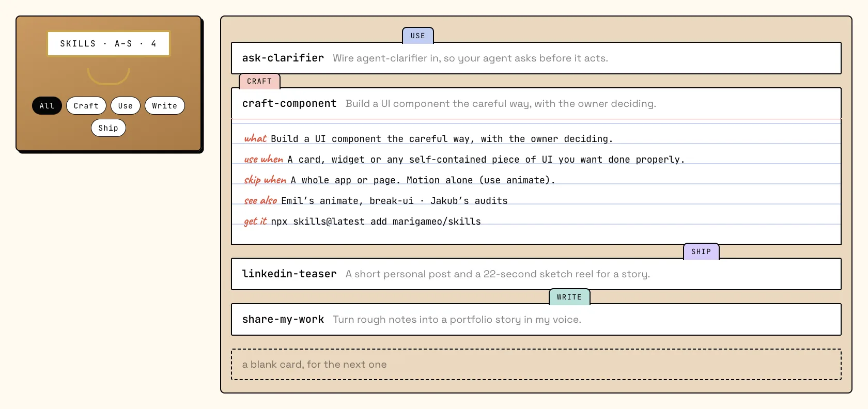Click the 'what' line in craft-component details

coord(428,139)
